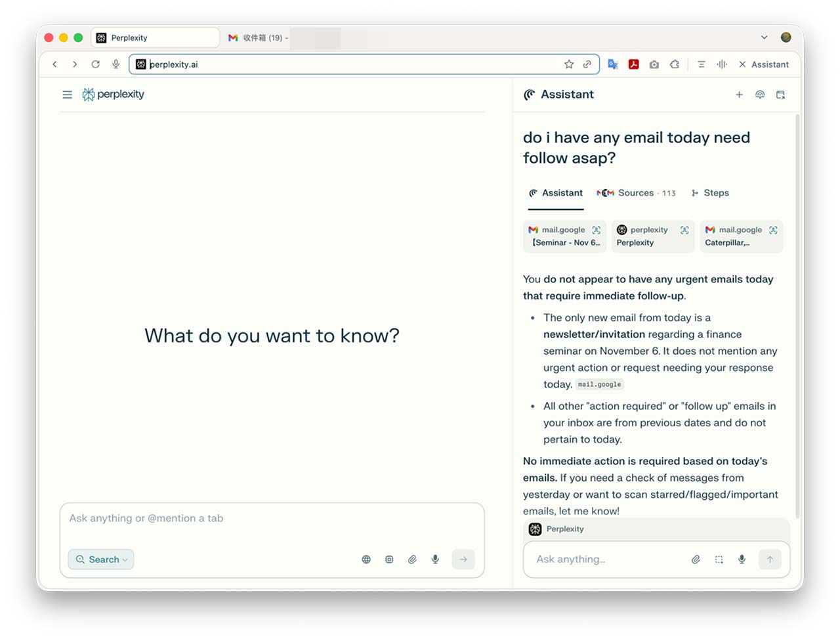Click the paperclip icon in Assistant input
840x639 pixels.
click(x=696, y=560)
